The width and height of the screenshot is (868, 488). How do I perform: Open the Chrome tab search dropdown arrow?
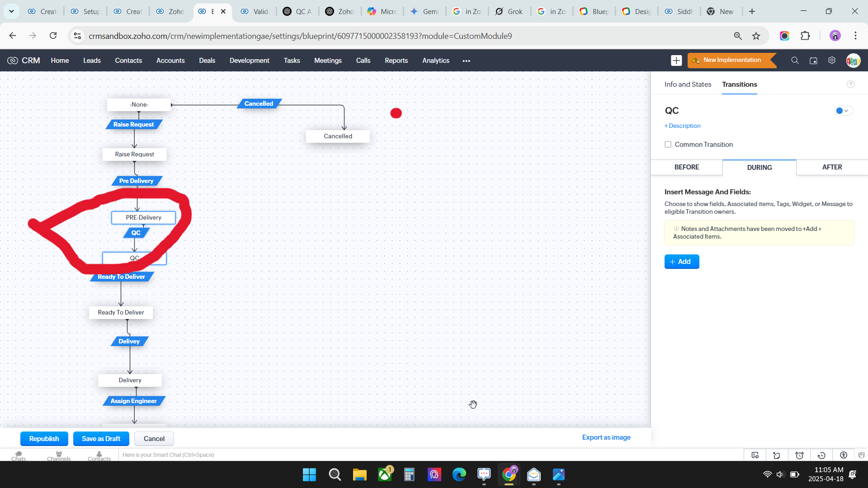tap(11, 11)
